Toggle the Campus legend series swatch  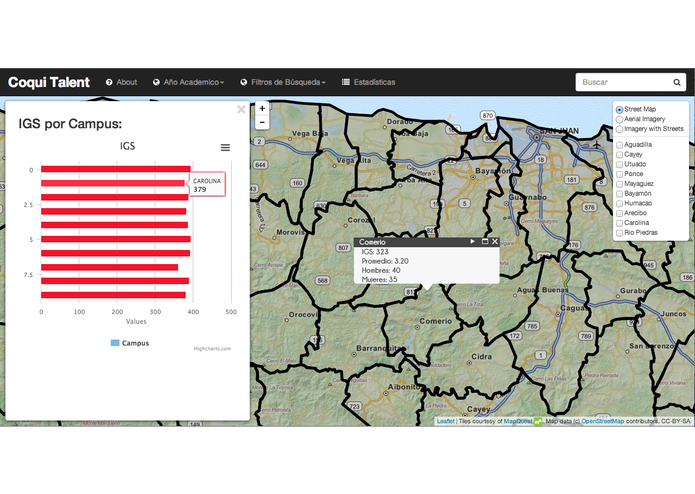(x=115, y=343)
